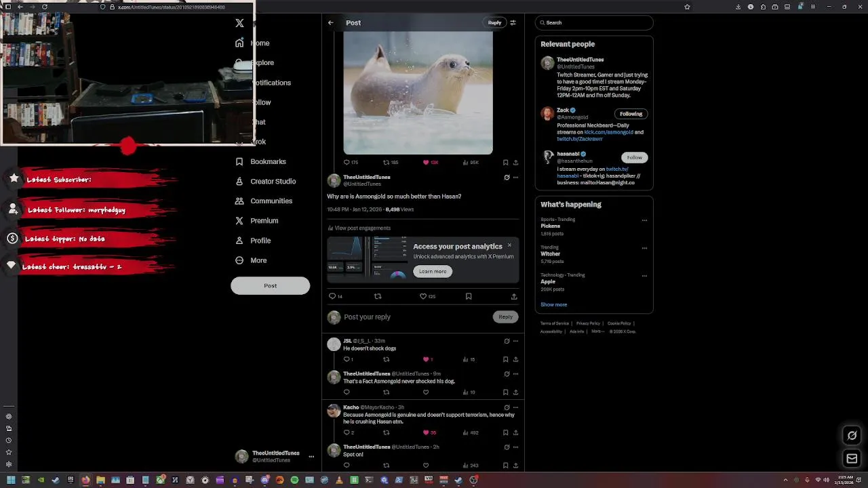Reload the page in the browser toolbar
The height and width of the screenshot is (488, 868).
(x=45, y=7)
